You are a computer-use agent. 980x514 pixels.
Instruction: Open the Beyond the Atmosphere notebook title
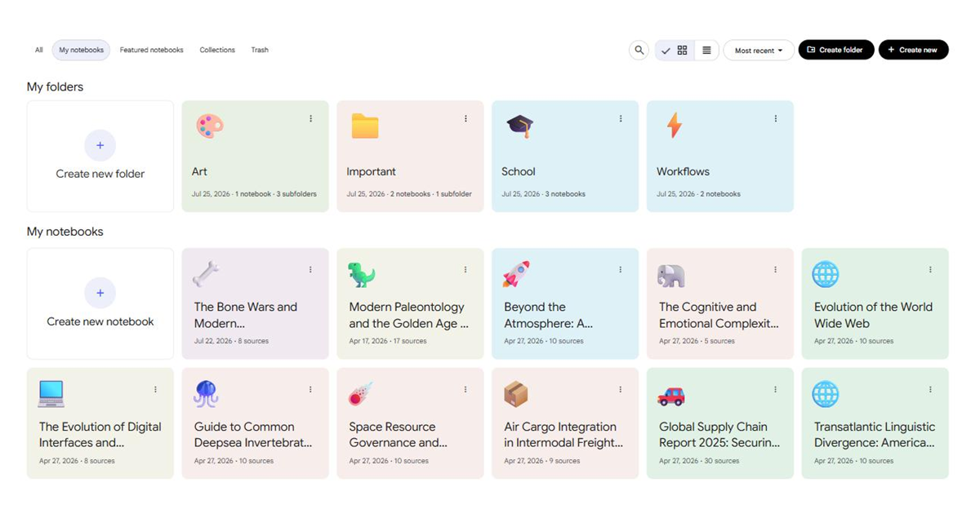point(548,315)
